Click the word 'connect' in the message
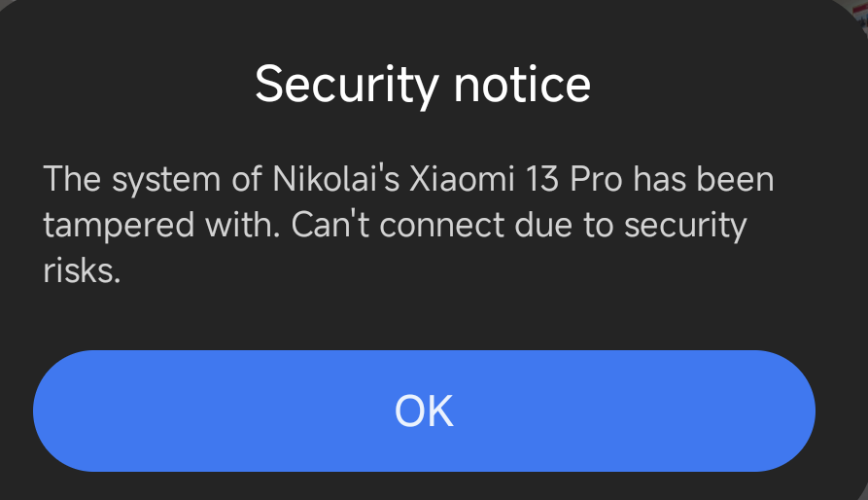868x500 pixels. click(x=442, y=226)
